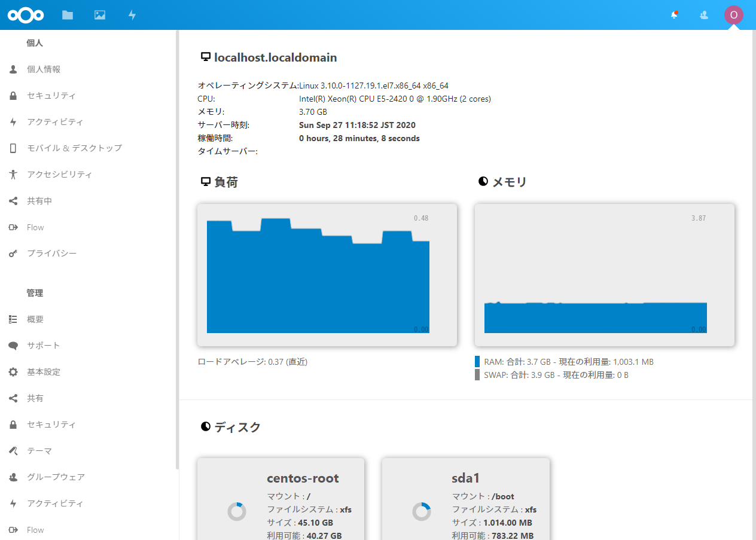The image size is (756, 540).
Task: Click the brush icon beside テーマ
Action: click(x=13, y=451)
